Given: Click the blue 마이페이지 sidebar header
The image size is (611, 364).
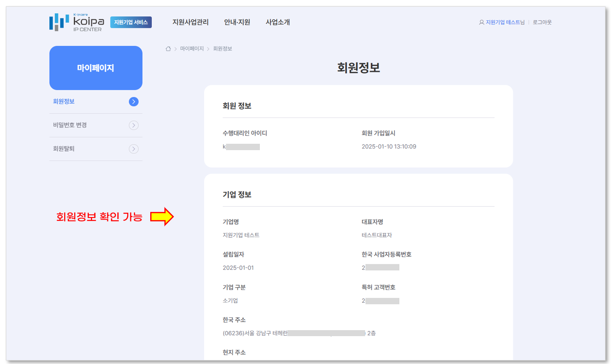Looking at the screenshot, I should pos(96,68).
